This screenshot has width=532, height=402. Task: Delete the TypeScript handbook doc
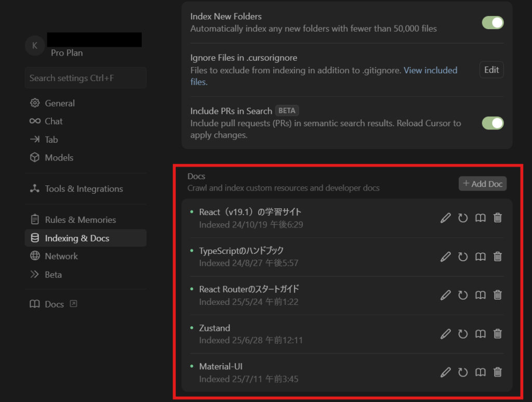[498, 257]
